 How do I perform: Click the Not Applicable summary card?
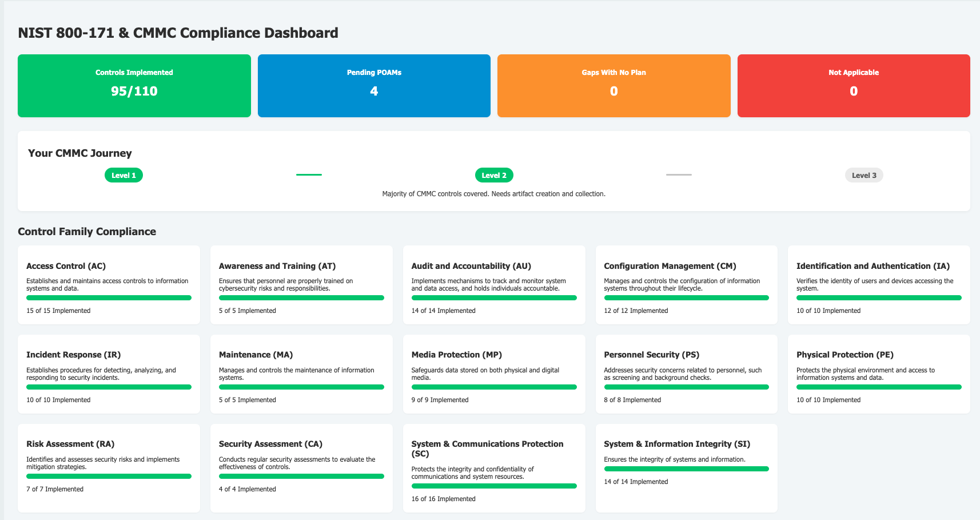point(854,86)
